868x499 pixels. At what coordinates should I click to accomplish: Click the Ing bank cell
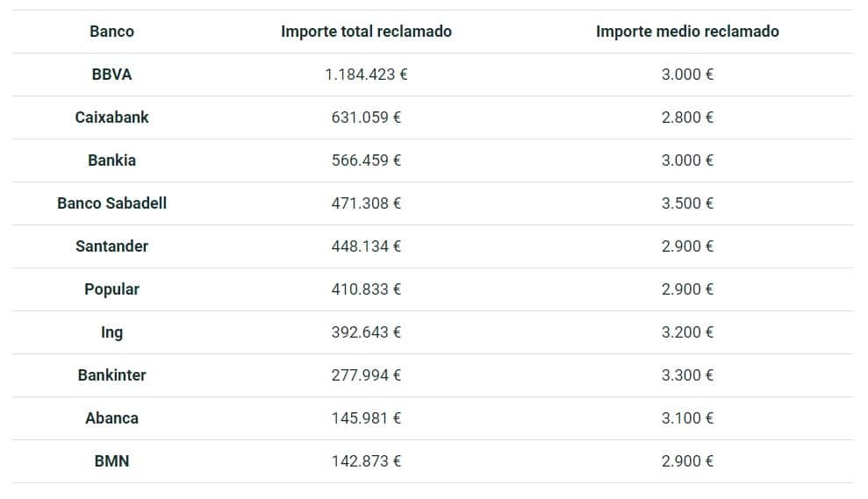[111, 332]
